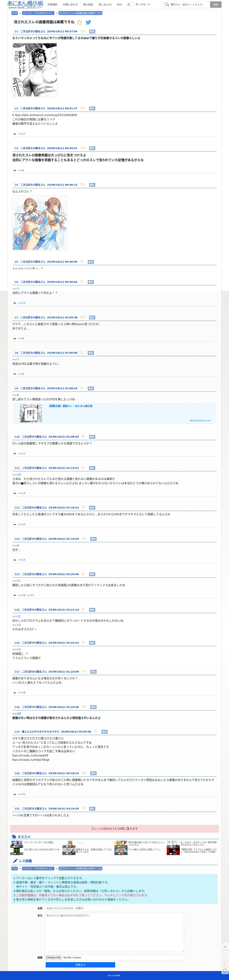This screenshot has height=980, width=229.
Task: Open the 利用規約 menu item
Action: [53, 5]
